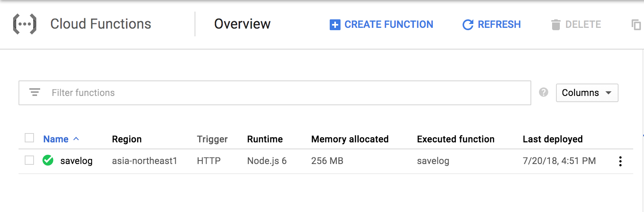644x212 pixels.
Task: Click the Refresh circular arrow icon
Action: 468,25
